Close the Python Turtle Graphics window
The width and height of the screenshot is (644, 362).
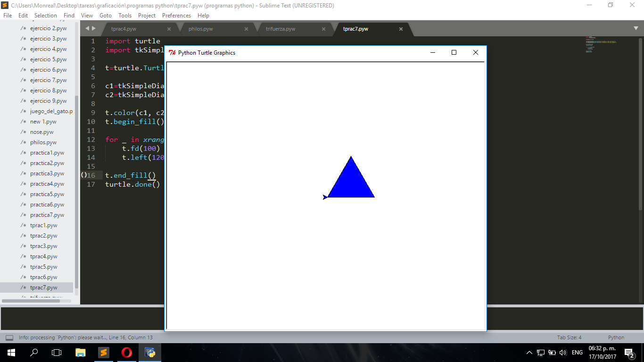pos(475,52)
